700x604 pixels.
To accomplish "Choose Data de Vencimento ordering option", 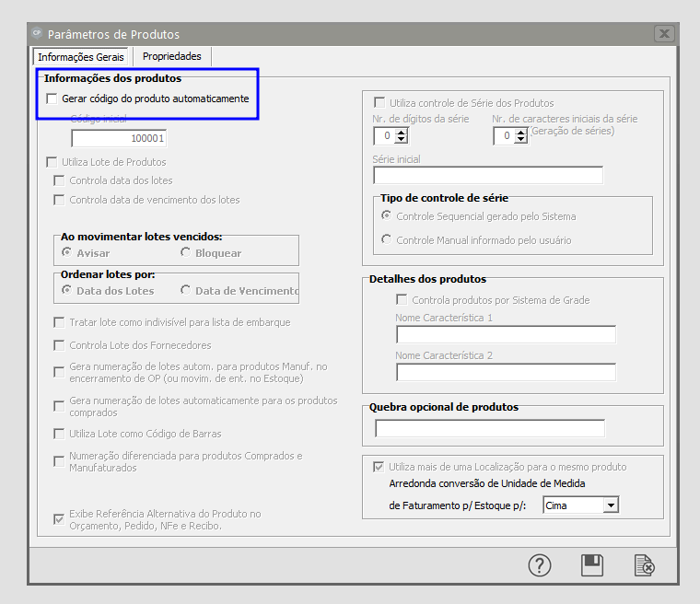I will point(186,290).
